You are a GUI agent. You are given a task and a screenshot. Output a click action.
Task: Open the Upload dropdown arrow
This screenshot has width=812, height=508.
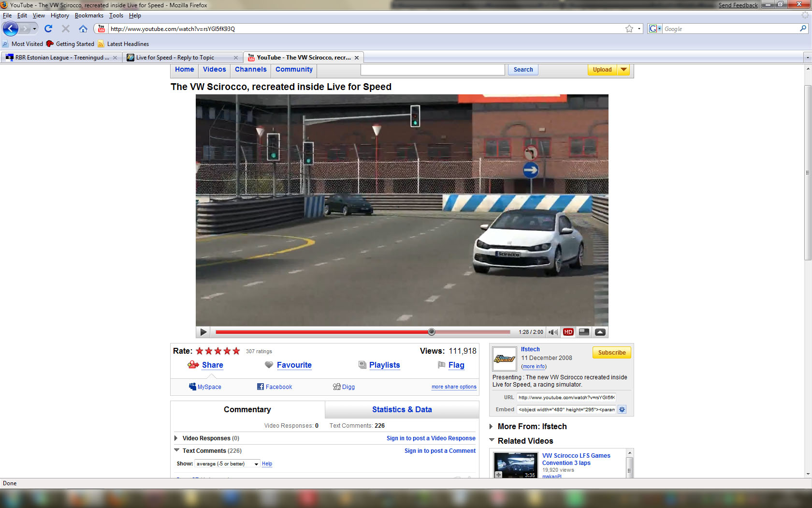(x=624, y=70)
